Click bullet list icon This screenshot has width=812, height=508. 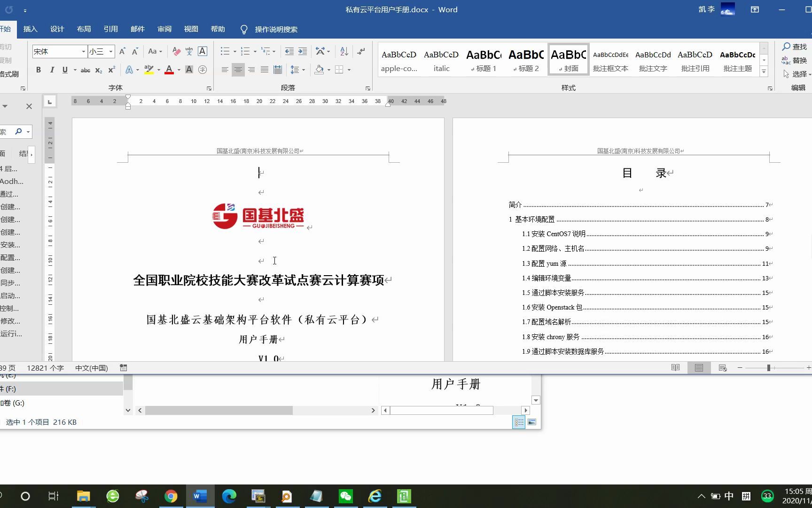(x=225, y=51)
